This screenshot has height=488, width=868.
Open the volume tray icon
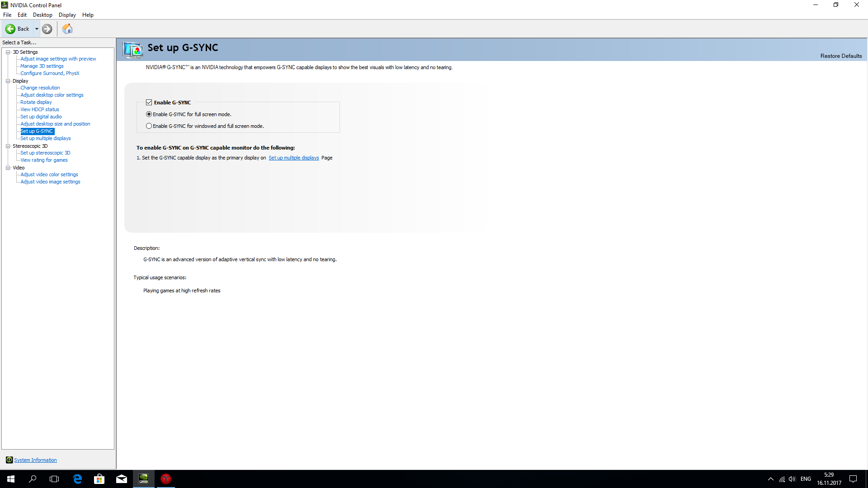(x=792, y=479)
